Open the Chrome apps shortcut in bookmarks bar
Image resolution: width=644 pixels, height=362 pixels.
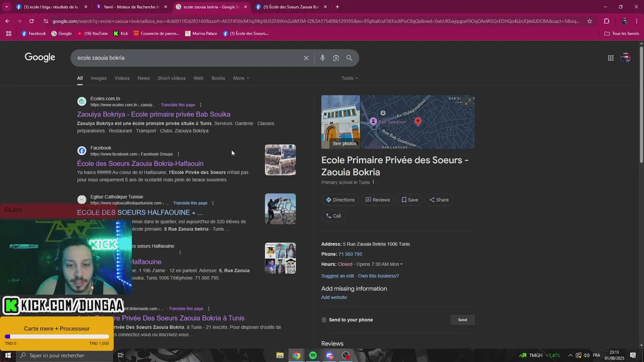click(x=9, y=34)
